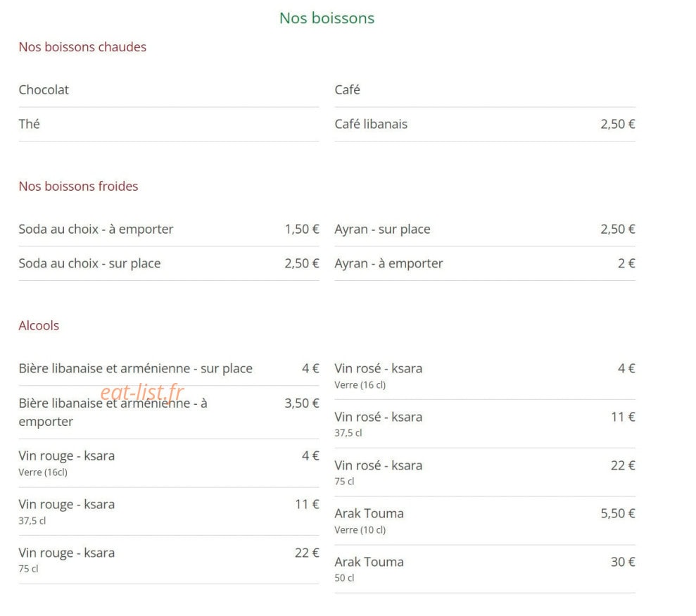Image resolution: width=696 pixels, height=616 pixels.
Task: Click the Nos boissons heading
Action: coord(327,18)
